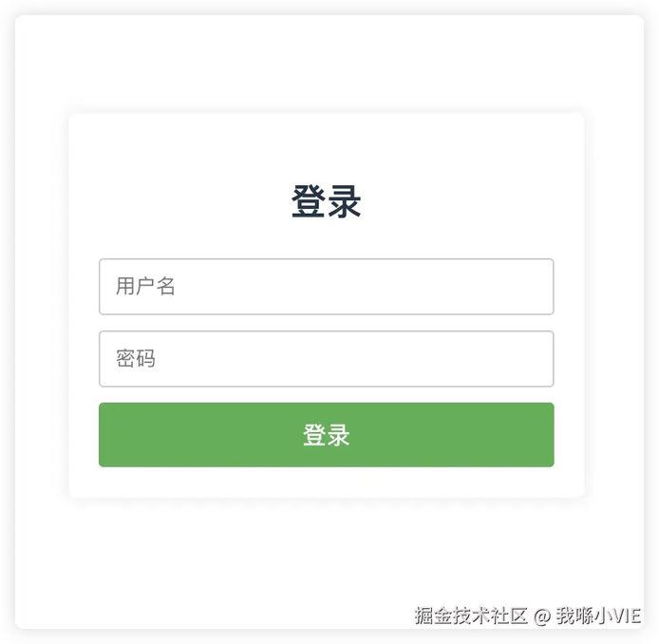Click blank card area above 登录 heading
The height and width of the screenshot is (644, 659).
pos(326,147)
